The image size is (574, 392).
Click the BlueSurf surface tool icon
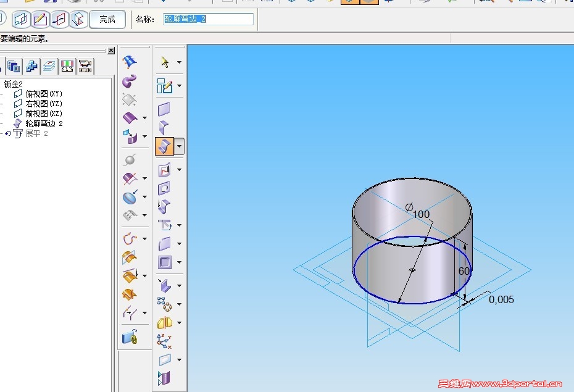coord(130,62)
